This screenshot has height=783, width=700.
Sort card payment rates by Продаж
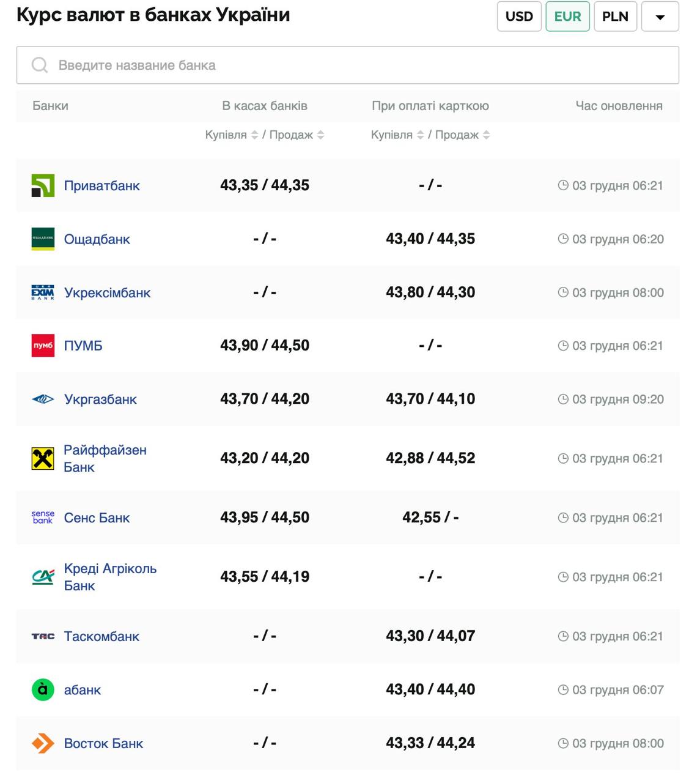(486, 135)
